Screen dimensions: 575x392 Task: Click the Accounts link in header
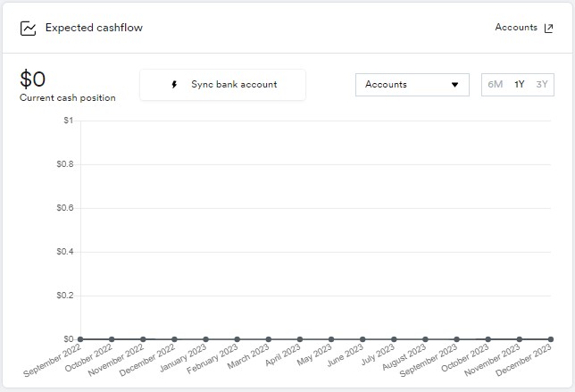tap(516, 28)
